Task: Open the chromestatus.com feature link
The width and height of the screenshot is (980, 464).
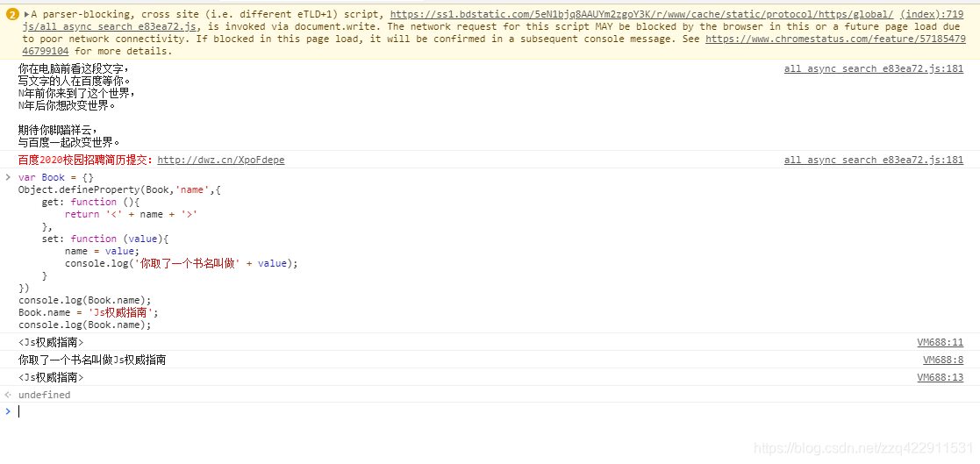Action: tap(835, 39)
